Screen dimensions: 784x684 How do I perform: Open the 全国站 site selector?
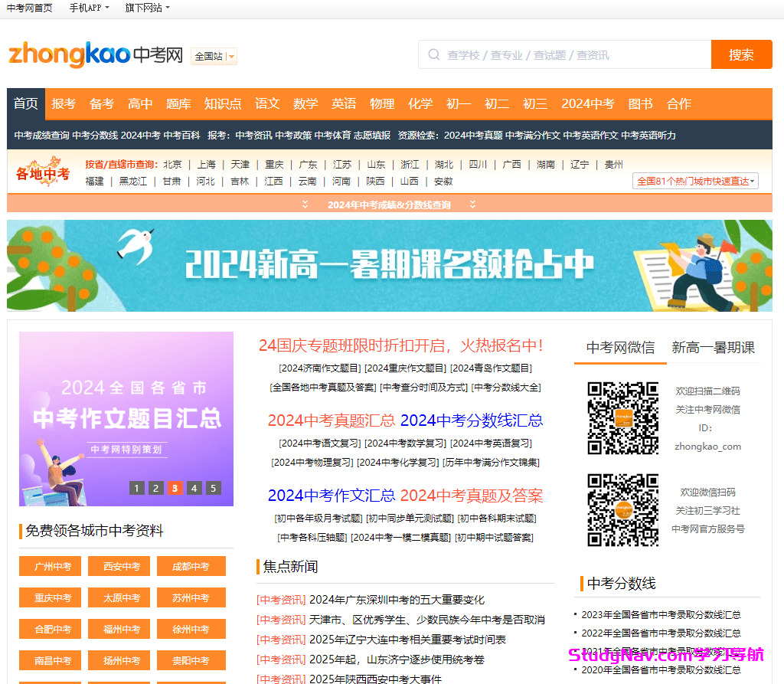point(213,56)
